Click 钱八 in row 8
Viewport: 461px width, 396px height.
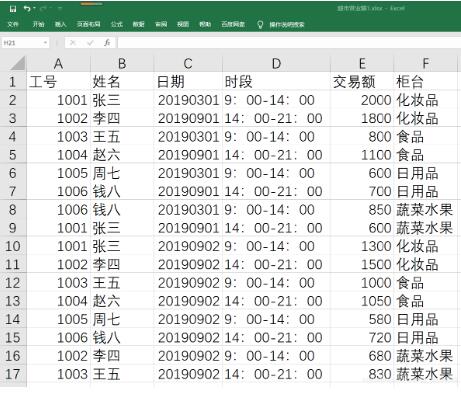pyautogui.click(x=122, y=209)
